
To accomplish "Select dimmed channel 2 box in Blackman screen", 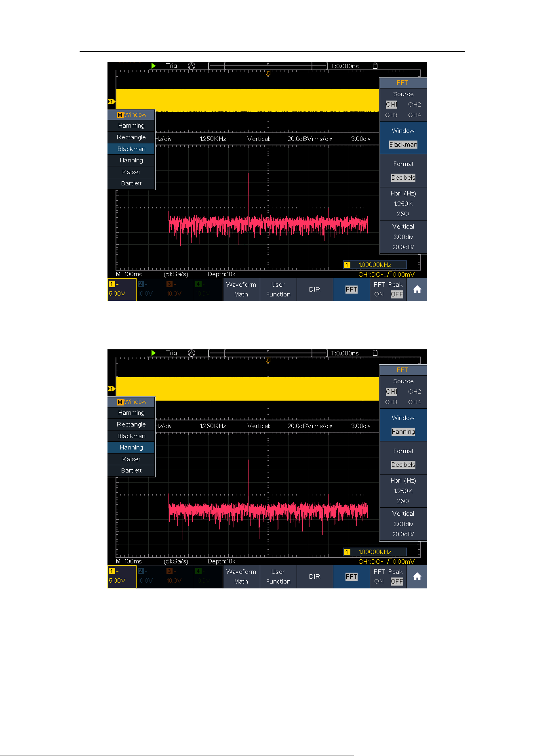I will click(151, 290).
